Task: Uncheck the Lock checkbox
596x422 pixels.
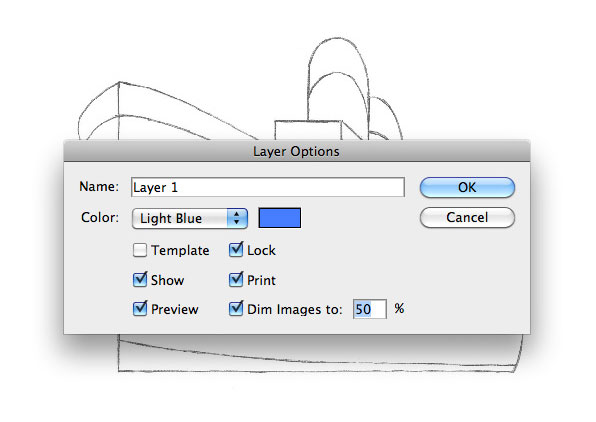Action: tap(236, 250)
